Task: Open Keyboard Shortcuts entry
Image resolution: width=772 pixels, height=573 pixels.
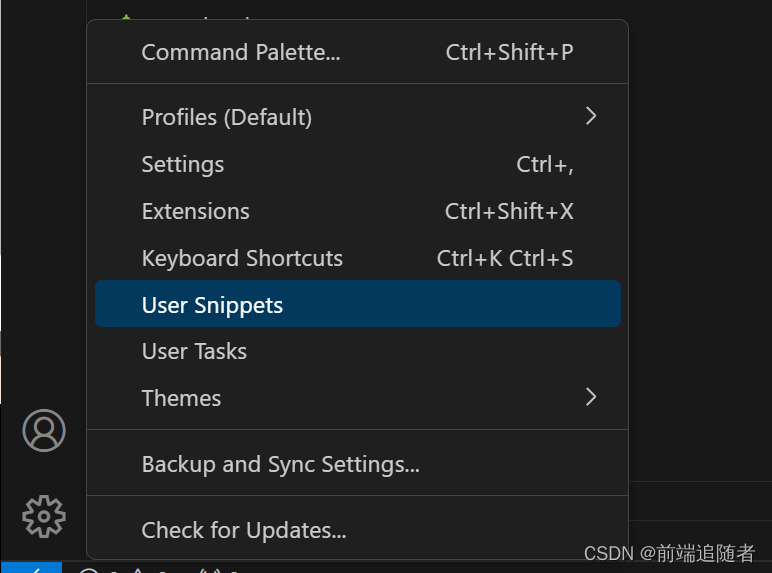Action: (x=357, y=258)
